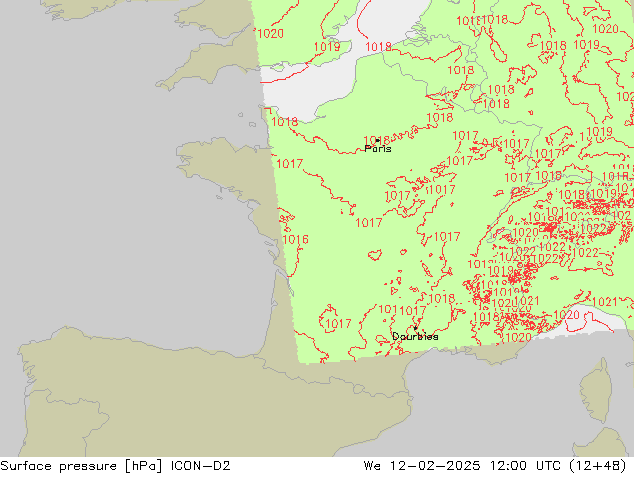Click the 1021 label near the Mediterranean coast

[604, 302]
